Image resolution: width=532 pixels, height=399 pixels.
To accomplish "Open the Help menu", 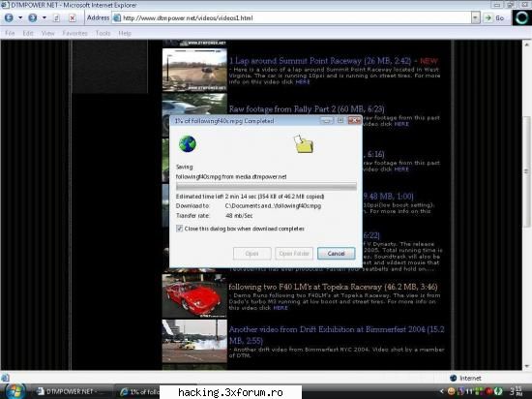I will pyautogui.click(x=125, y=33).
